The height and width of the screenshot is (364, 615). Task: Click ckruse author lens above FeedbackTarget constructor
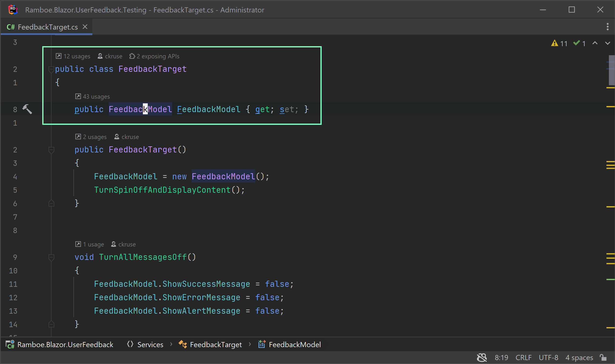click(127, 137)
